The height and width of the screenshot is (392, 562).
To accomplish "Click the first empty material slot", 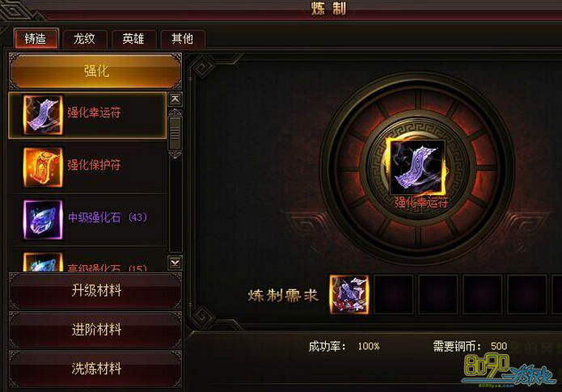I will [x=394, y=294].
